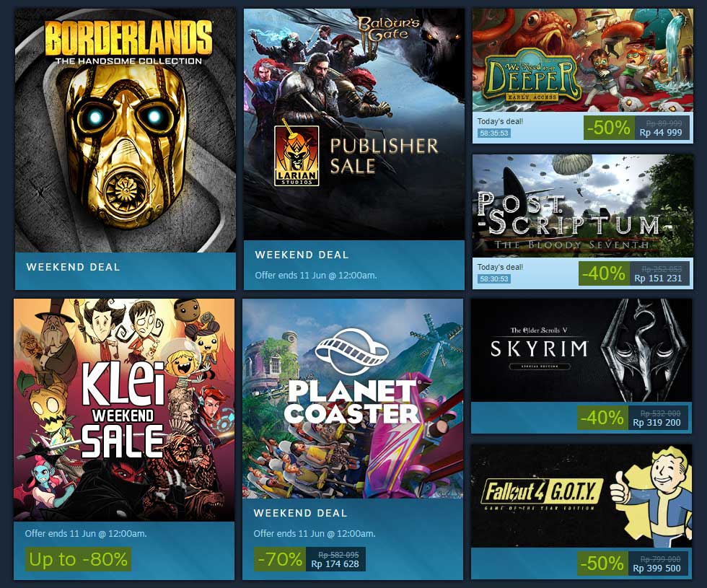
Task: Click the Fallout 4 -50% discount badge
Action: pyautogui.click(x=602, y=563)
